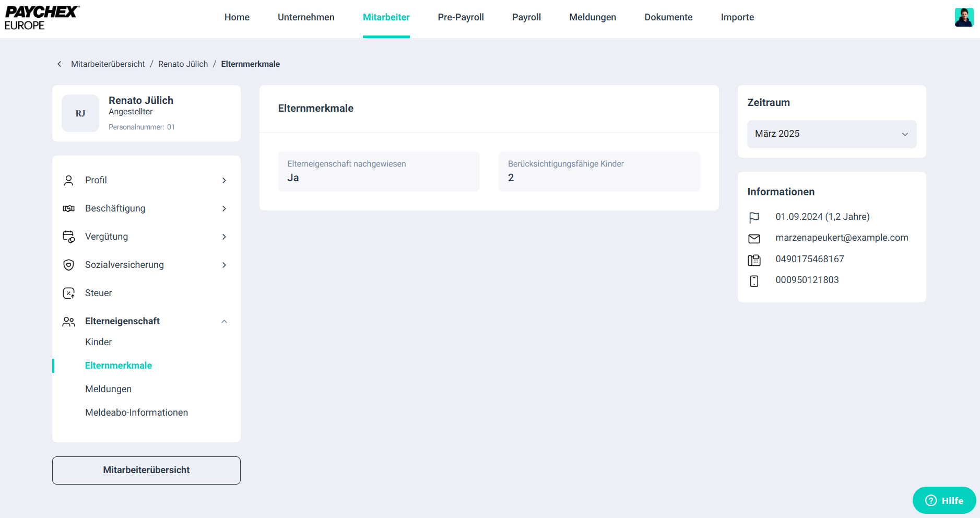Image resolution: width=980 pixels, height=518 pixels.
Task: Expand the Vergütung section chevron
Action: 224,237
